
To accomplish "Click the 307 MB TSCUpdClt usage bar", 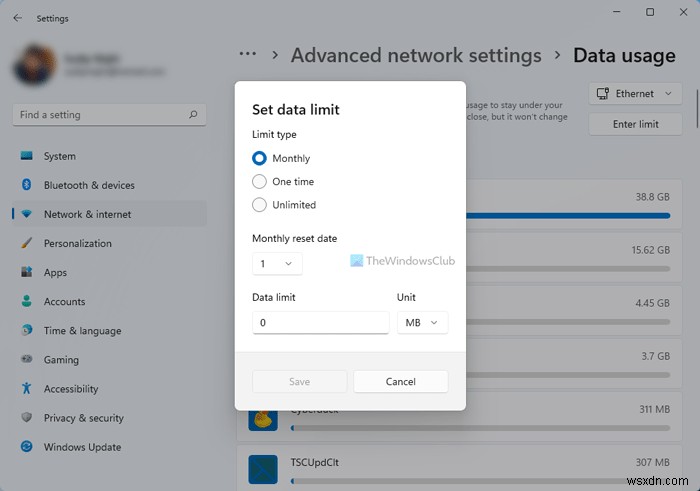I will (480, 481).
